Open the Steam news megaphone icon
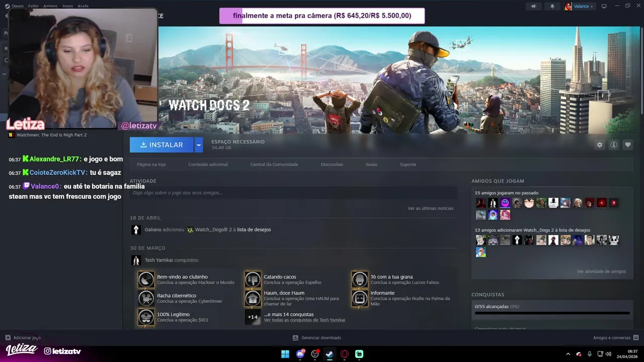This screenshot has width=644, height=362. coord(533,7)
